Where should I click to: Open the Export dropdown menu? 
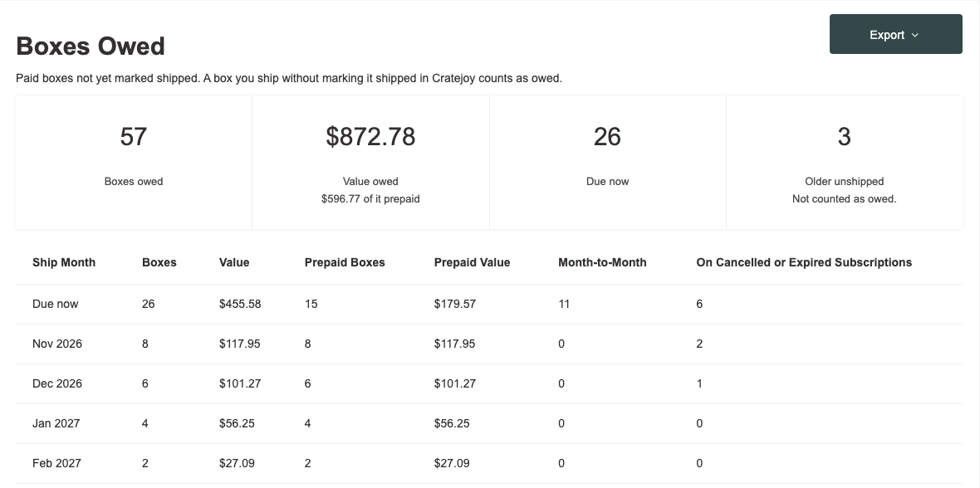tap(895, 34)
